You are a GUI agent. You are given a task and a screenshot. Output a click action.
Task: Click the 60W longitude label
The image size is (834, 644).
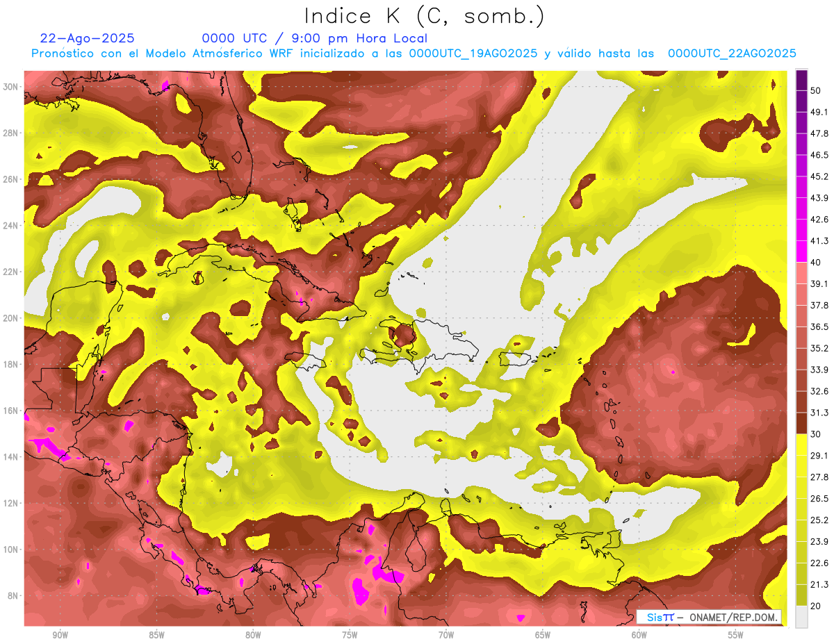click(x=639, y=635)
